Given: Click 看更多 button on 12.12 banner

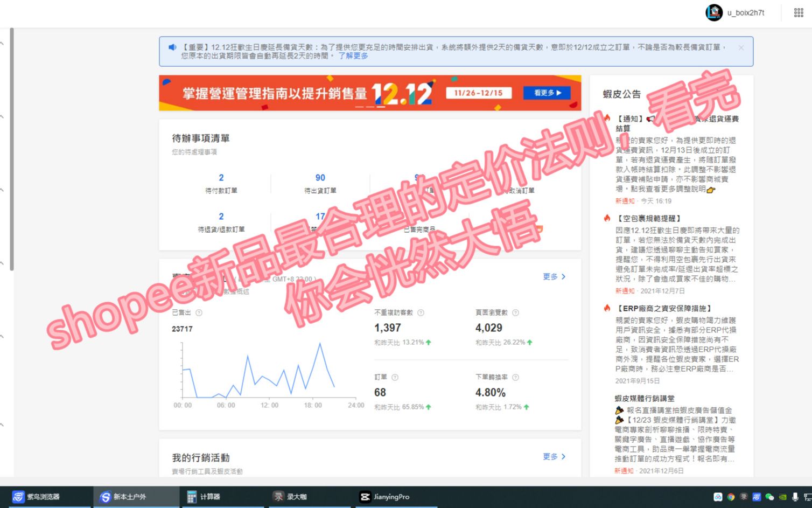Looking at the screenshot, I should 547,93.
